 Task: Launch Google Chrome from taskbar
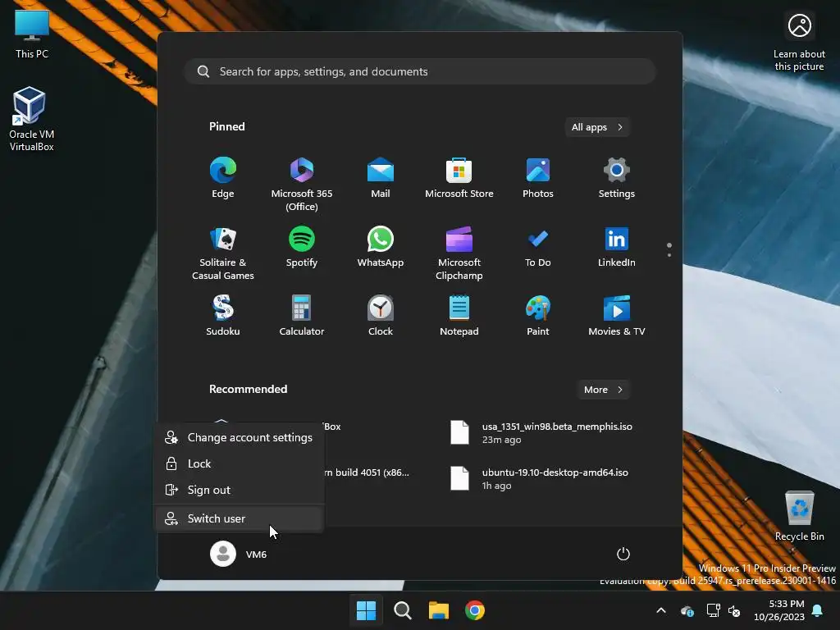(475, 610)
